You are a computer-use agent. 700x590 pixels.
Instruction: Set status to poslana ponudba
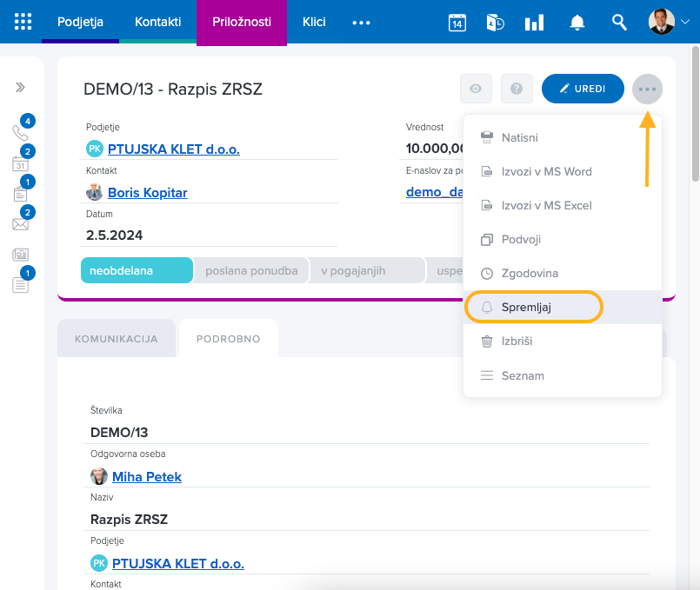[x=251, y=270]
